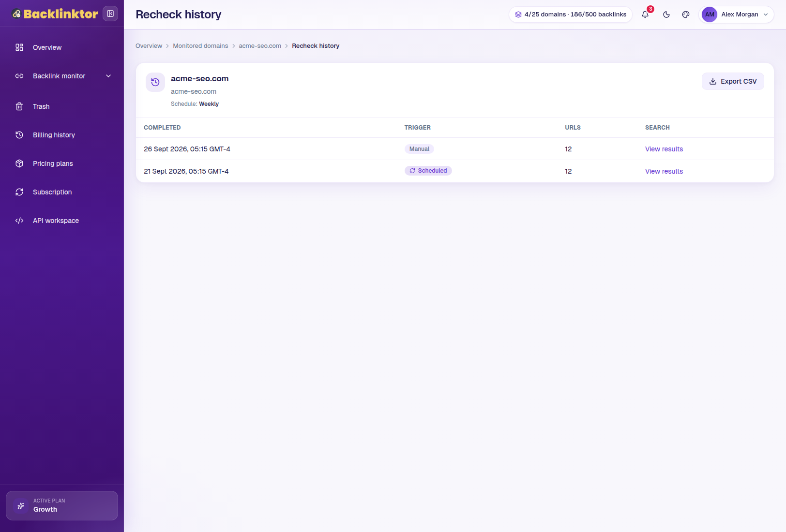Click the Scheduled trigger badge
This screenshot has height=532, width=786.
(x=428, y=171)
